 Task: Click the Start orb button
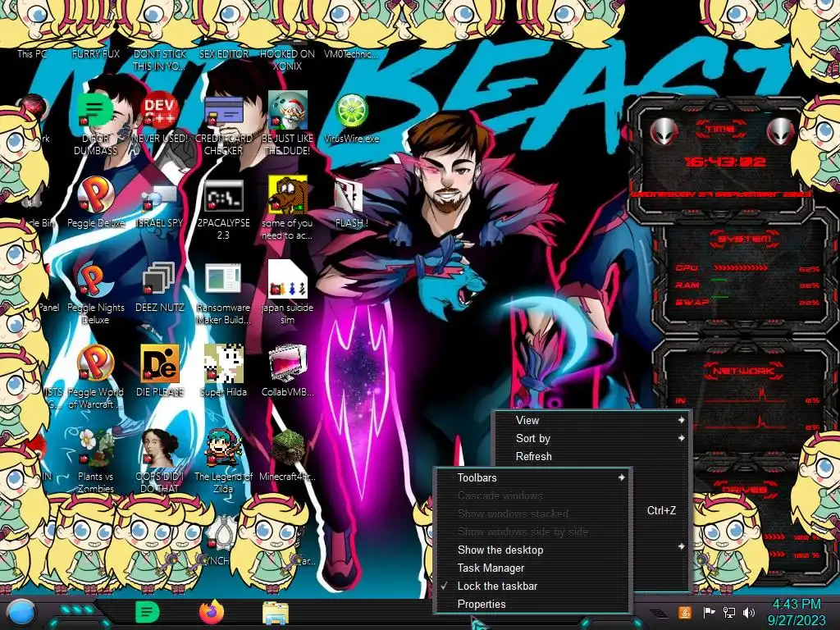(x=21, y=614)
